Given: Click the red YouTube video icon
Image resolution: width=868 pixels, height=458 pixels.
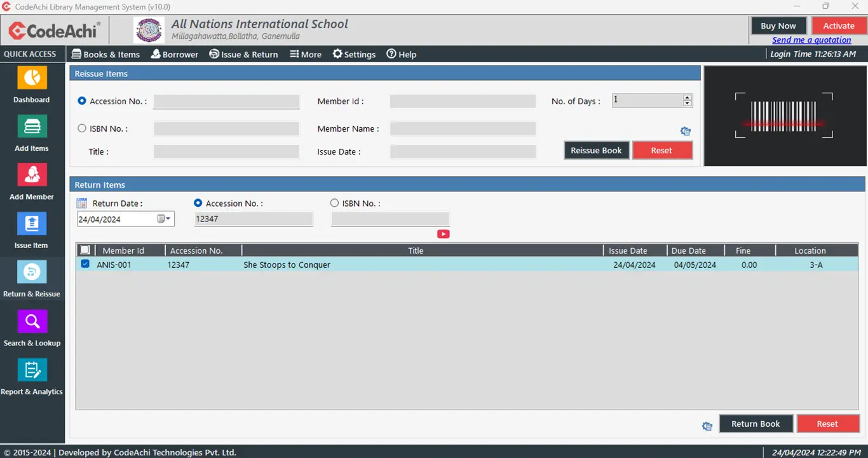Looking at the screenshot, I should point(443,234).
